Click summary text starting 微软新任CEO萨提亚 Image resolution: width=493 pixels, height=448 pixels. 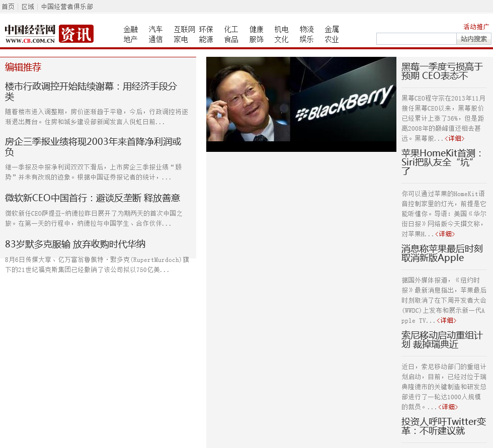[94, 218]
